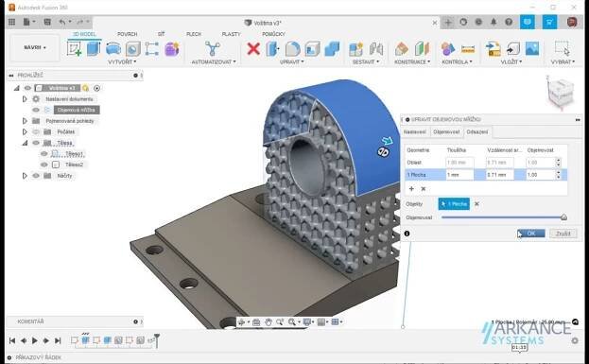Switch to the PLASTY tab
The width and height of the screenshot is (589, 364).
(231, 34)
